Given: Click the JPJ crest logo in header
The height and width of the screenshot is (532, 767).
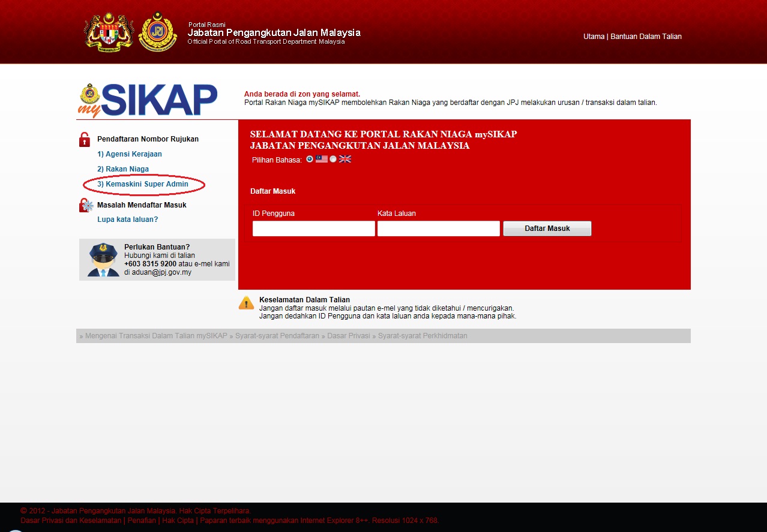Looking at the screenshot, I should [158, 31].
